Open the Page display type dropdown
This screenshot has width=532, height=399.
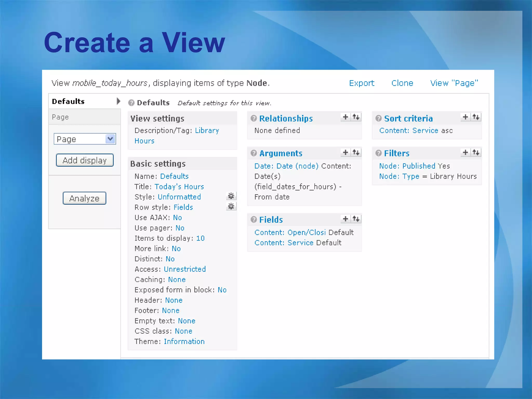[x=85, y=139]
